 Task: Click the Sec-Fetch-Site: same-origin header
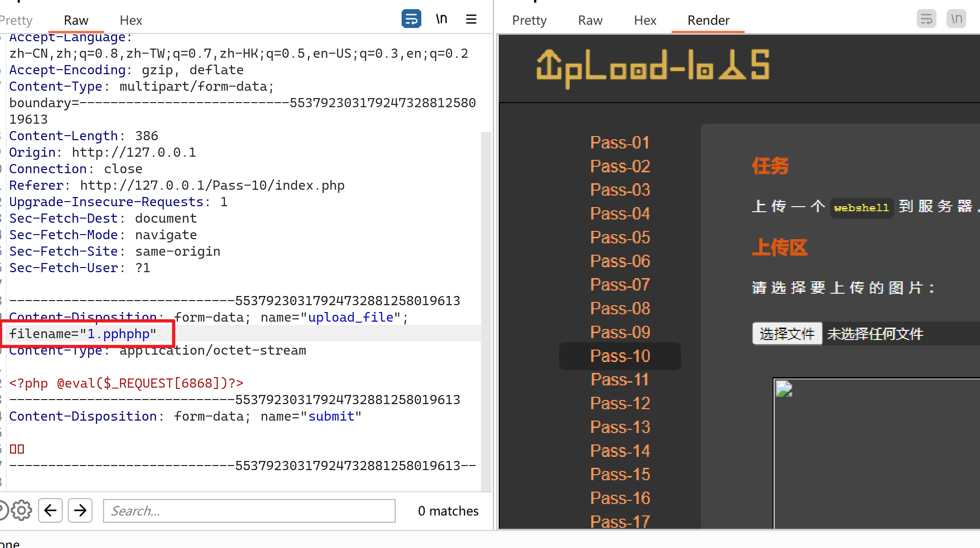[x=115, y=251]
